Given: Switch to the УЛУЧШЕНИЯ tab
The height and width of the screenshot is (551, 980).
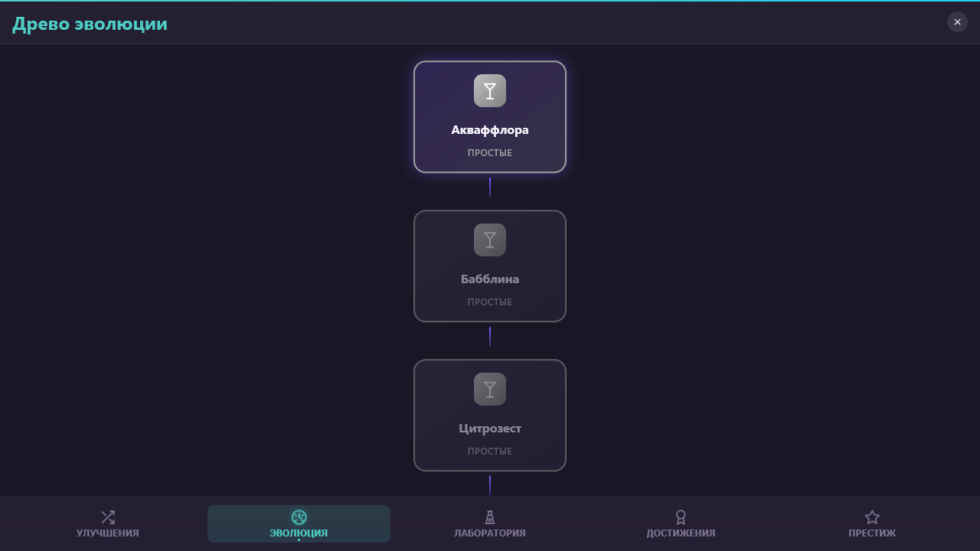Looking at the screenshot, I should point(107,523).
